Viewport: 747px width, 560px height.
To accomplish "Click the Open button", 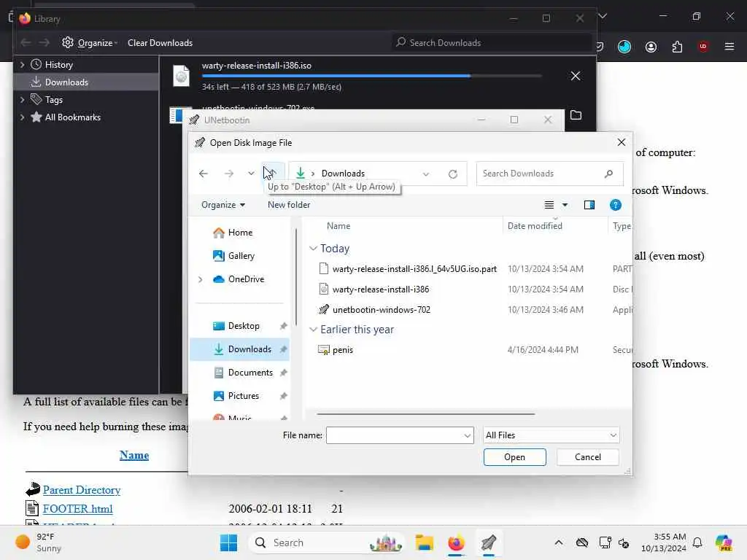I will pos(514,457).
